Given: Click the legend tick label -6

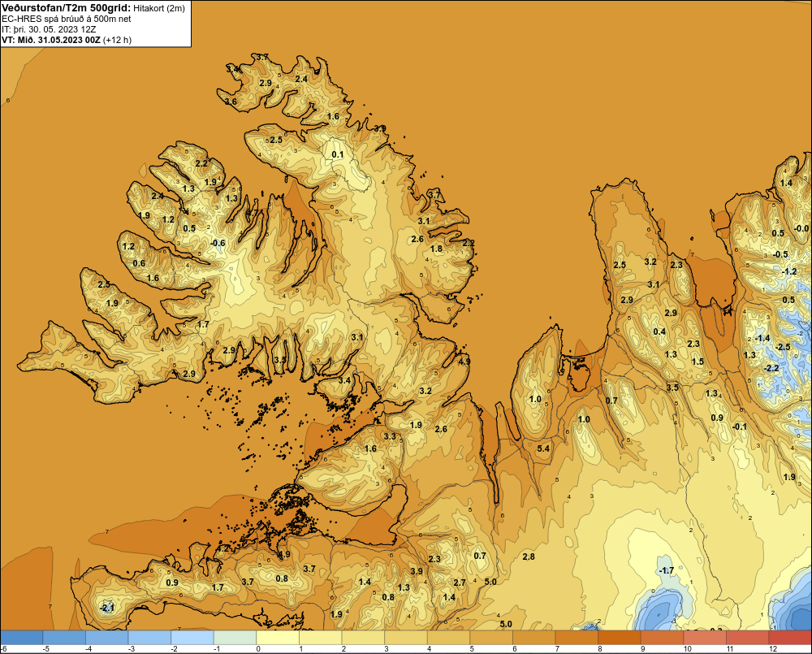Looking at the screenshot, I should point(2,649).
